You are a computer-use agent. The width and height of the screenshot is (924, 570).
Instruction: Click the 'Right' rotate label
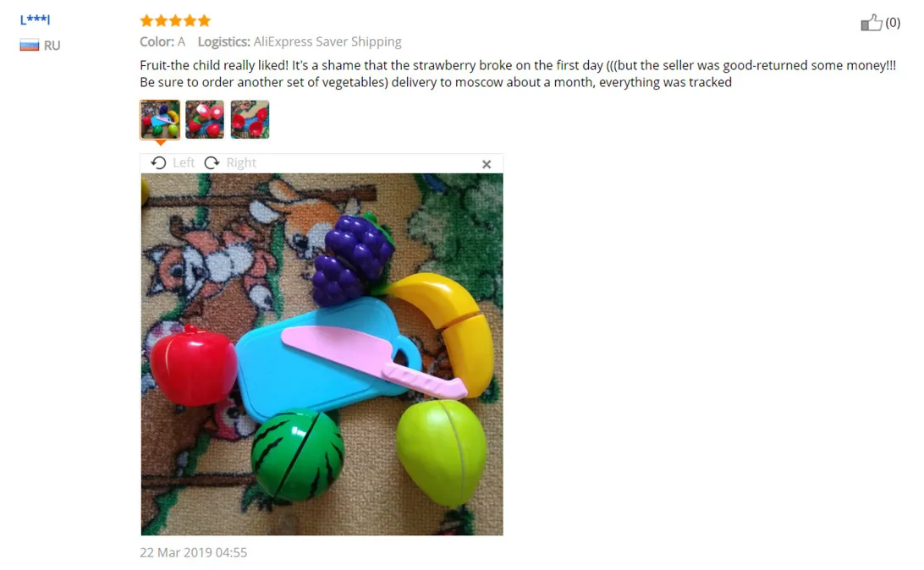pyautogui.click(x=241, y=162)
